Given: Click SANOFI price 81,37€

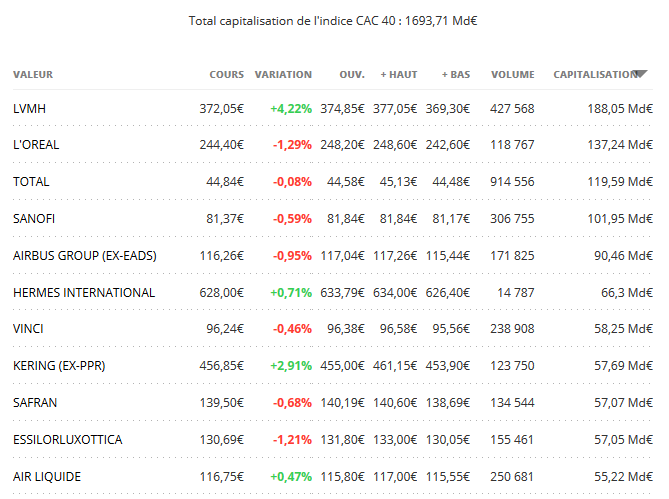Looking at the screenshot, I should (225, 219).
